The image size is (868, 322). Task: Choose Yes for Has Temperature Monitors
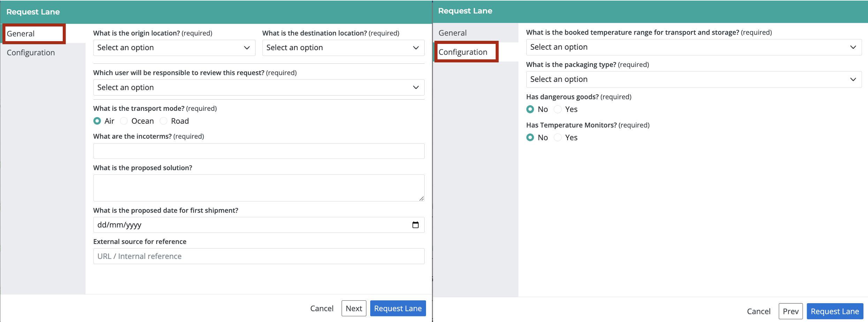pos(558,137)
